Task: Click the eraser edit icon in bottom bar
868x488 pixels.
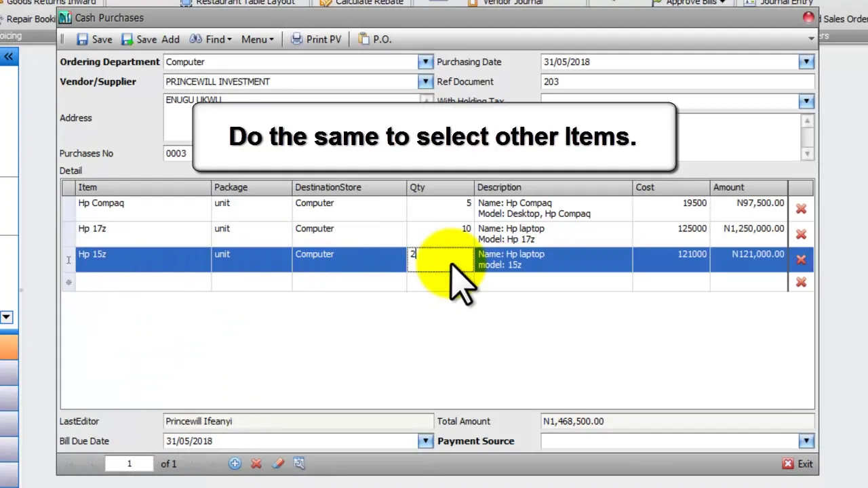Action: coord(278,464)
